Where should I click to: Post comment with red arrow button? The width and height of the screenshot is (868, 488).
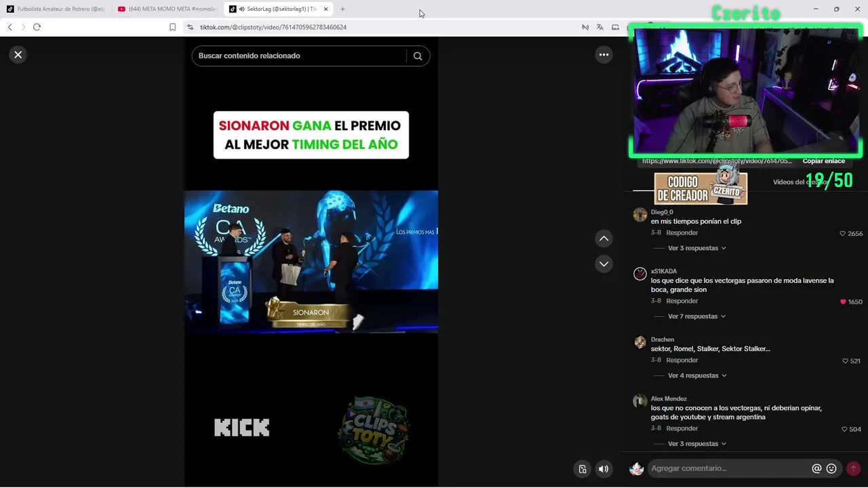[x=853, y=468]
